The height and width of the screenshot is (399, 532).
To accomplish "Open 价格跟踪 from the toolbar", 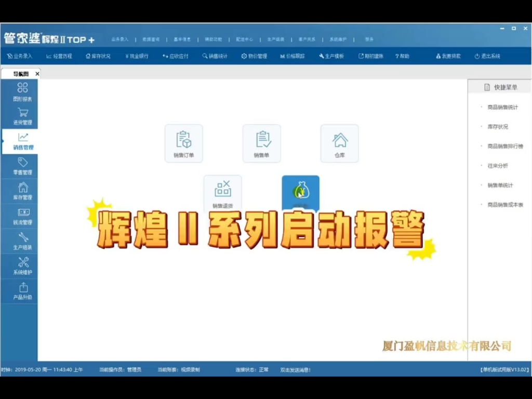I will pos(292,56).
